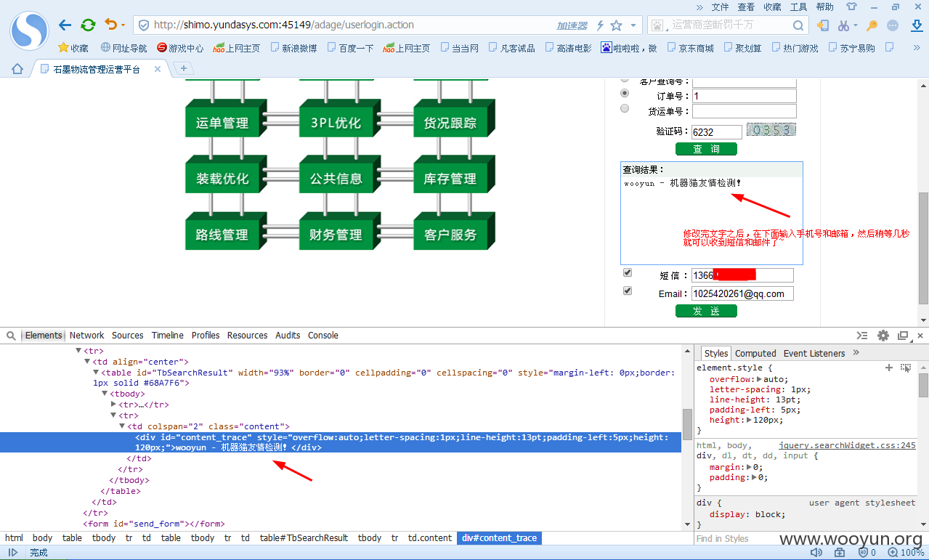Open the 收藏 menu
The image size is (929, 560).
click(772, 7)
